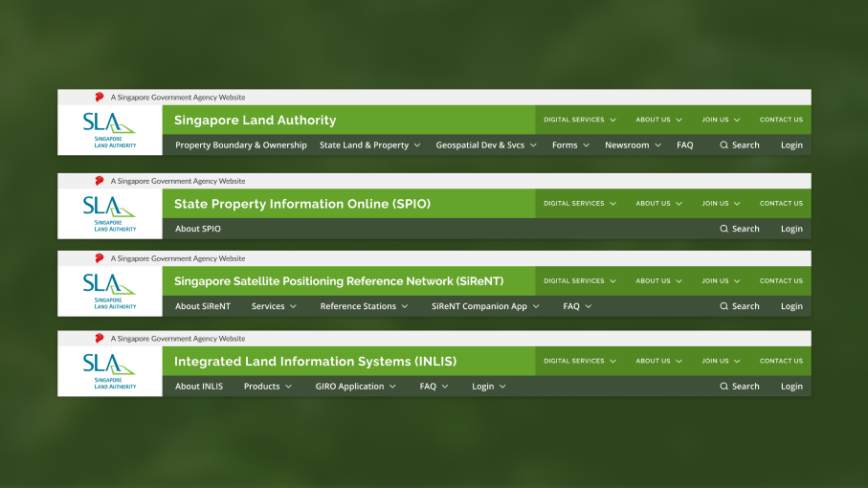Click government agency text above Singapore Land Authority title
This screenshot has width=868, height=488.
point(178,98)
